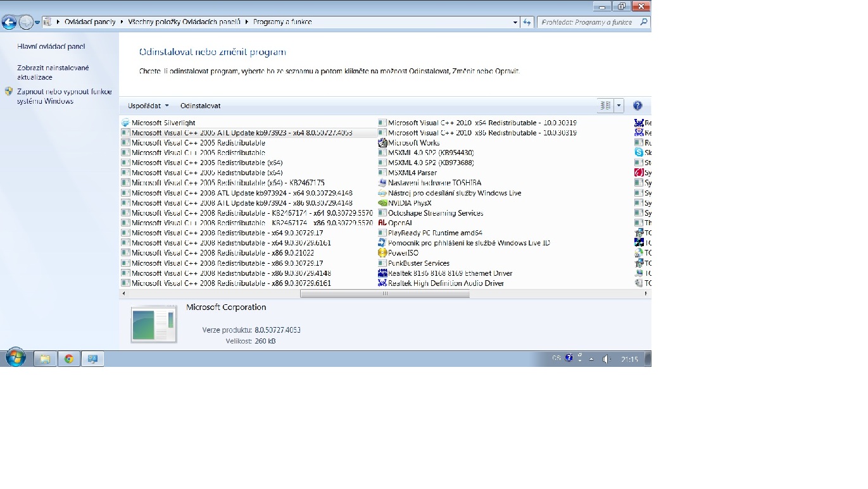Click Všechny položky Ovládacích panelů breadcrumb
868x489 pixels.
184,22
